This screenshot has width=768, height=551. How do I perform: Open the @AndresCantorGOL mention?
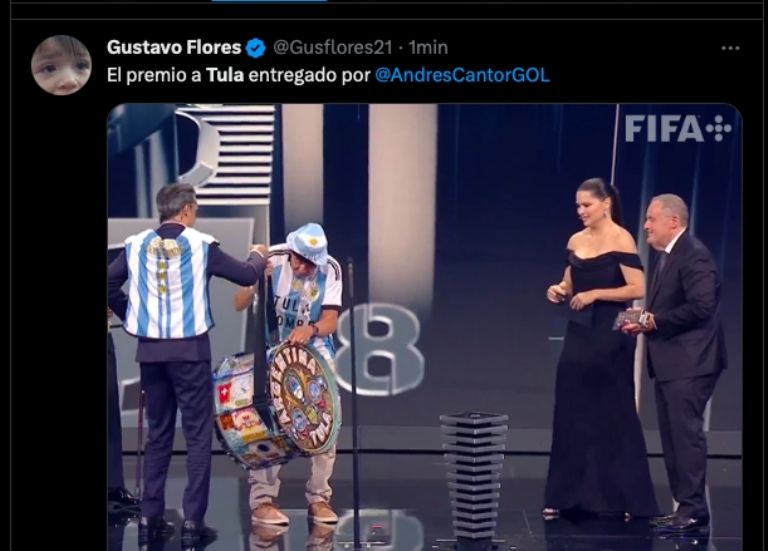point(462,75)
